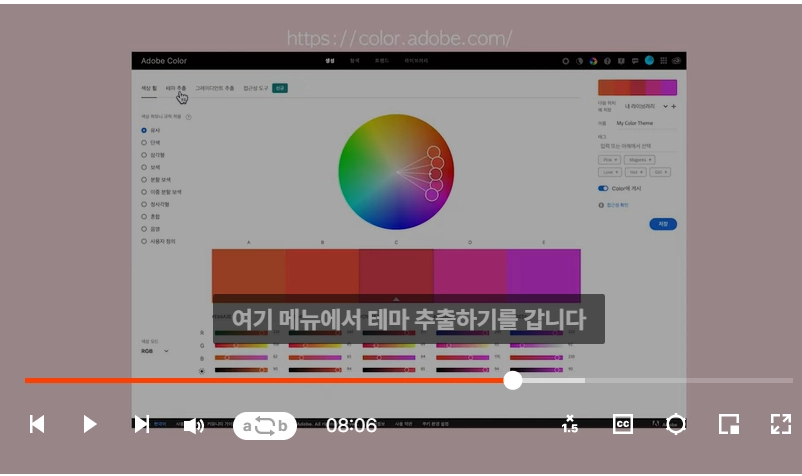Click the help question icon in header
The height and width of the screenshot is (476, 802).
point(607,61)
